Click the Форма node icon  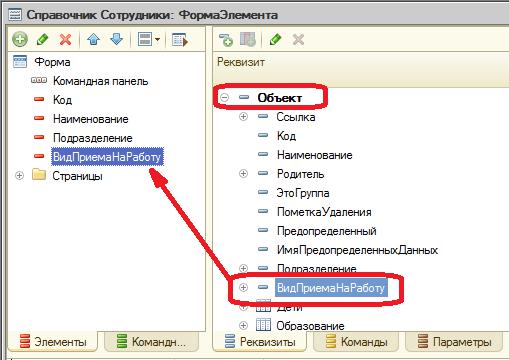(20, 62)
